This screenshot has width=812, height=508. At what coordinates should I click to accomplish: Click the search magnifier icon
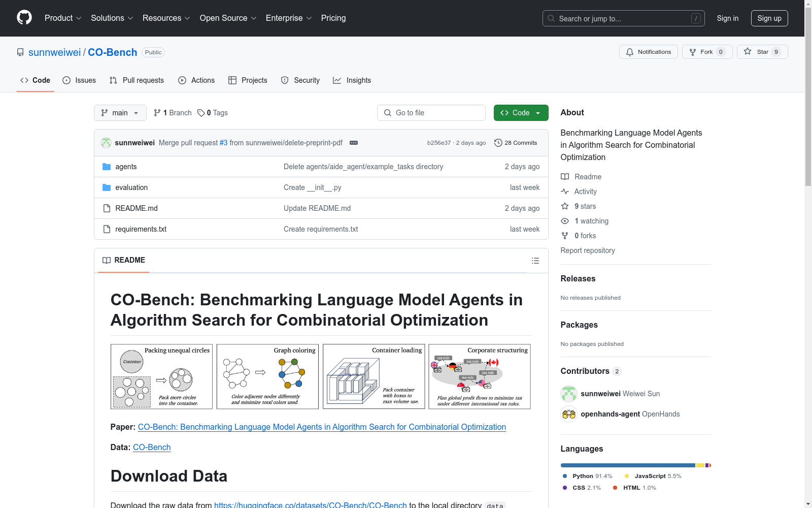click(x=551, y=18)
